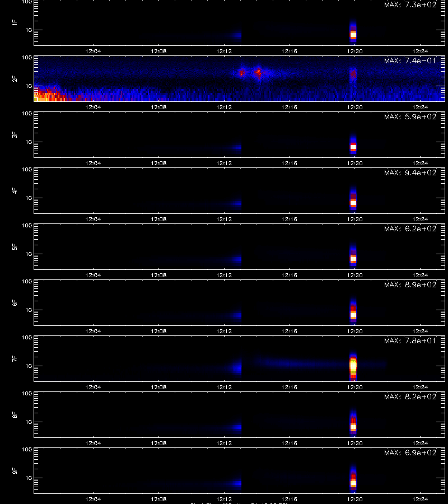Click the 10 y-axis label of panel 3F

(x=29, y=142)
